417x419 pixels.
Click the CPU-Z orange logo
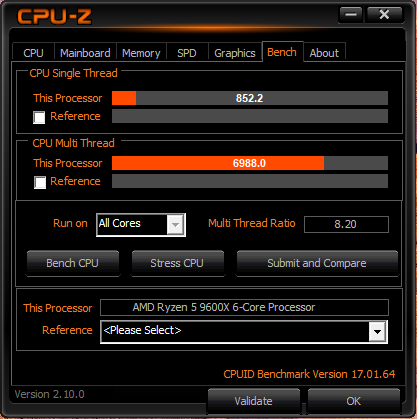point(54,17)
